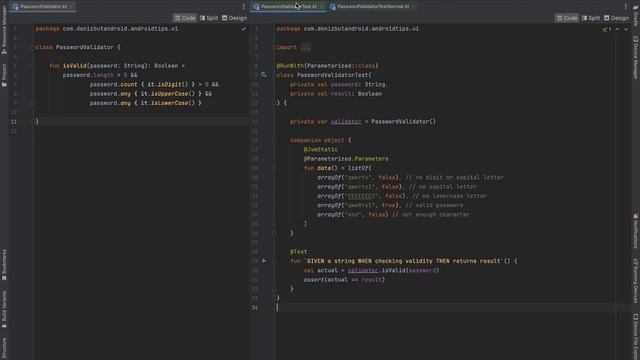Click the assert(actual == result) line
This screenshot has width=640, height=360.
click(x=344, y=280)
